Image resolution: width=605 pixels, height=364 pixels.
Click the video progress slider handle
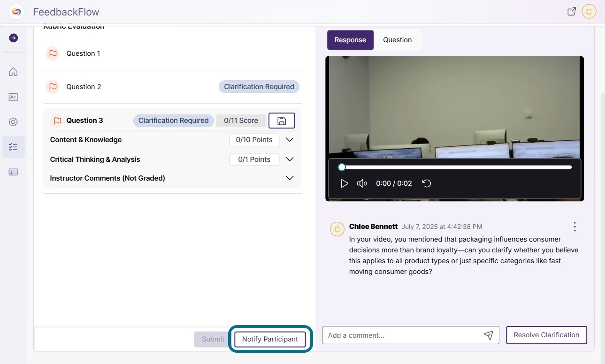click(342, 167)
